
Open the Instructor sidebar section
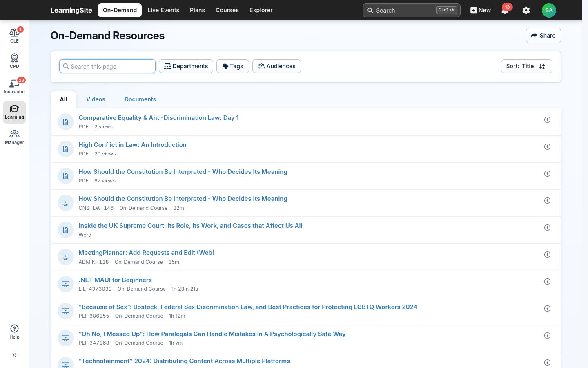[14, 86]
